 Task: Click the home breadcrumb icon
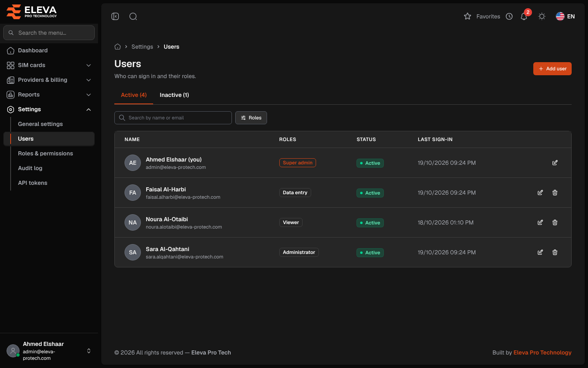tap(118, 47)
